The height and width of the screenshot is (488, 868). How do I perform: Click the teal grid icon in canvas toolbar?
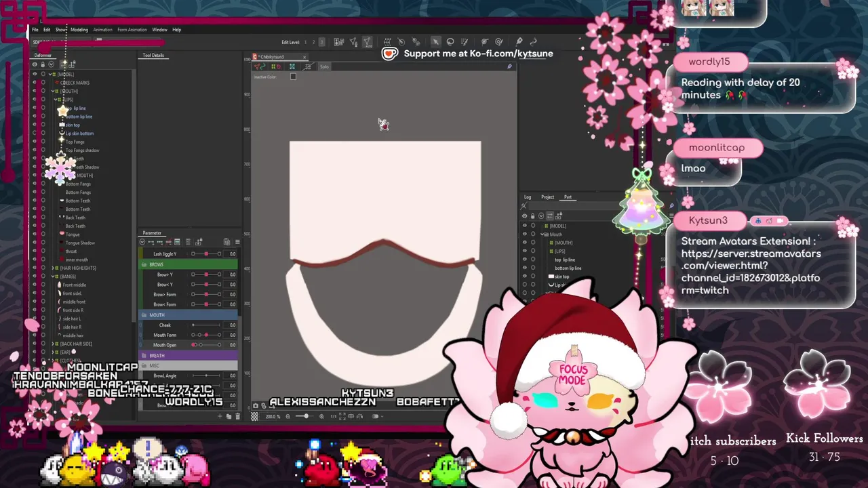point(292,66)
